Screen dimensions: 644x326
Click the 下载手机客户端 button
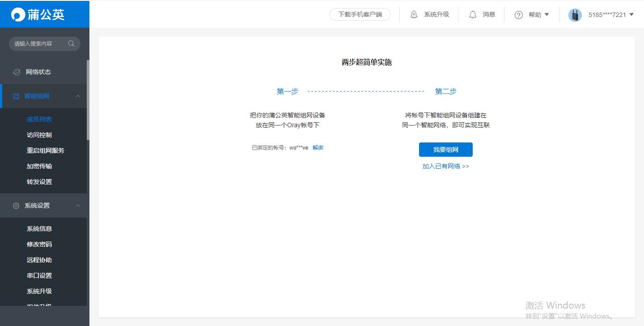(360, 14)
